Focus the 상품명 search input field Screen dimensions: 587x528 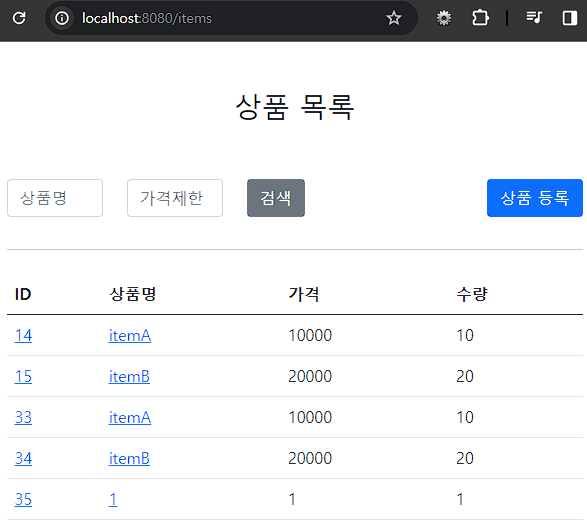(55, 198)
